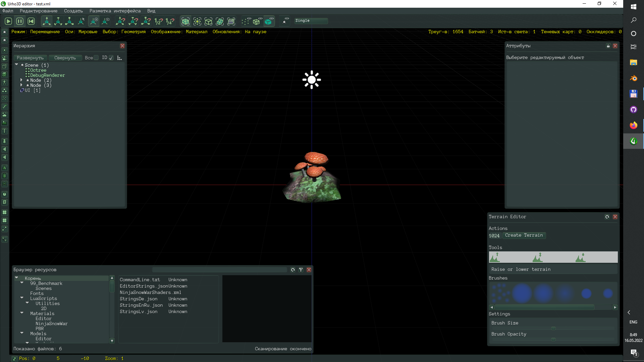Enable the Все checkbox in Hierarchy
This screenshot has height=362, width=644.
coord(96,58)
